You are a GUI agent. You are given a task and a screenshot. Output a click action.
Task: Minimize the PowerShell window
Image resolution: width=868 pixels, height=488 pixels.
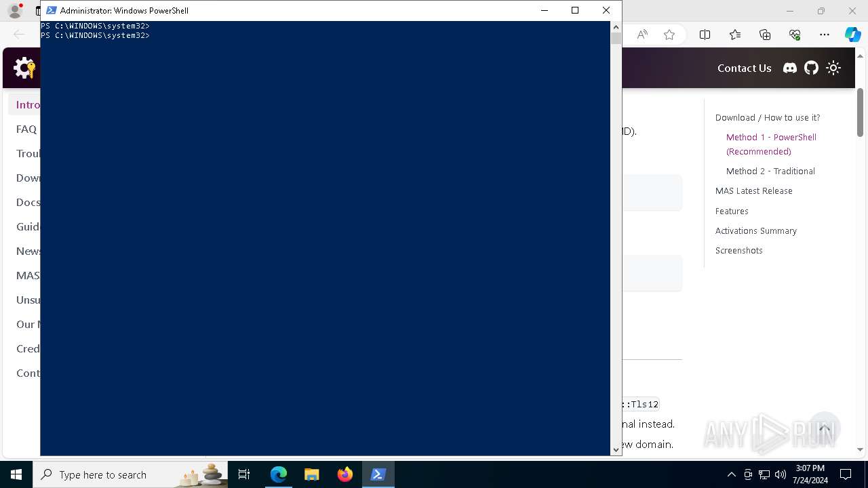point(544,10)
